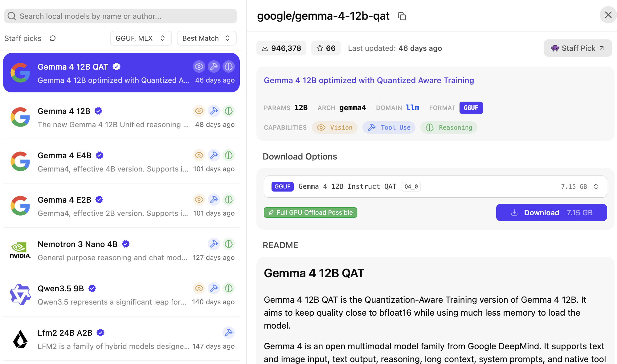The width and height of the screenshot is (617, 364).
Task: Copy the google/gemma-4-12b-qat model name
Action: click(402, 16)
